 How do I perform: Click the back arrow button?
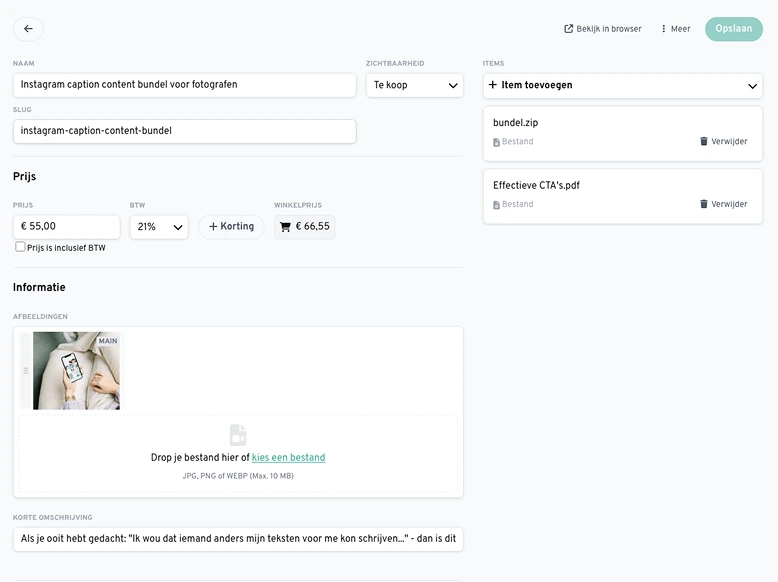pyautogui.click(x=28, y=29)
